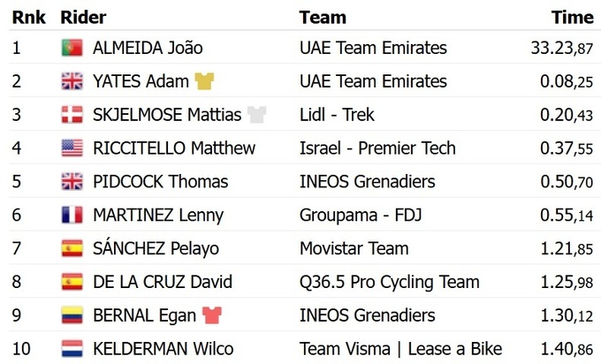
Task: Click the red jersey icon next to BERNAL Egan
Action: [212, 315]
